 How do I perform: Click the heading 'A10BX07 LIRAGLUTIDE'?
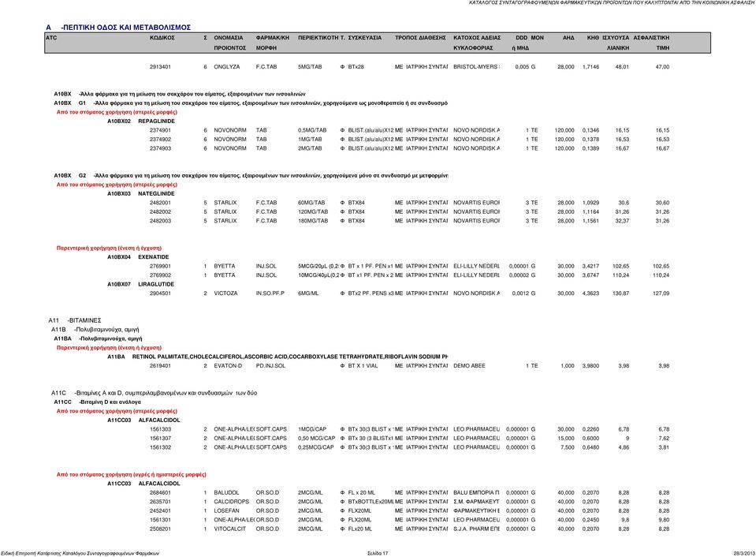pyautogui.click(x=140, y=284)
